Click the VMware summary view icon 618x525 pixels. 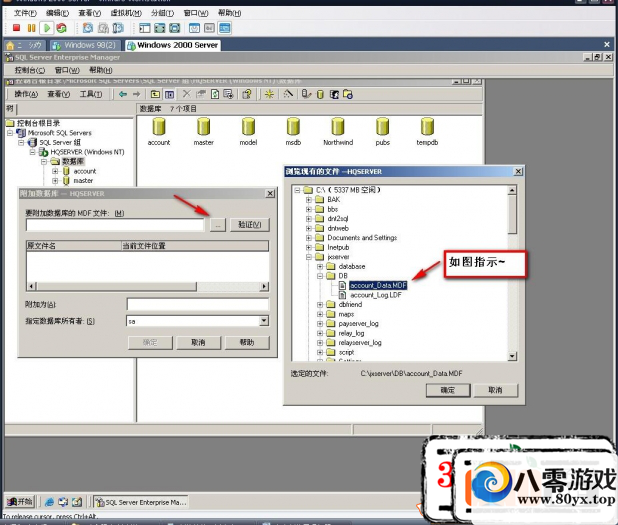(x=194, y=28)
